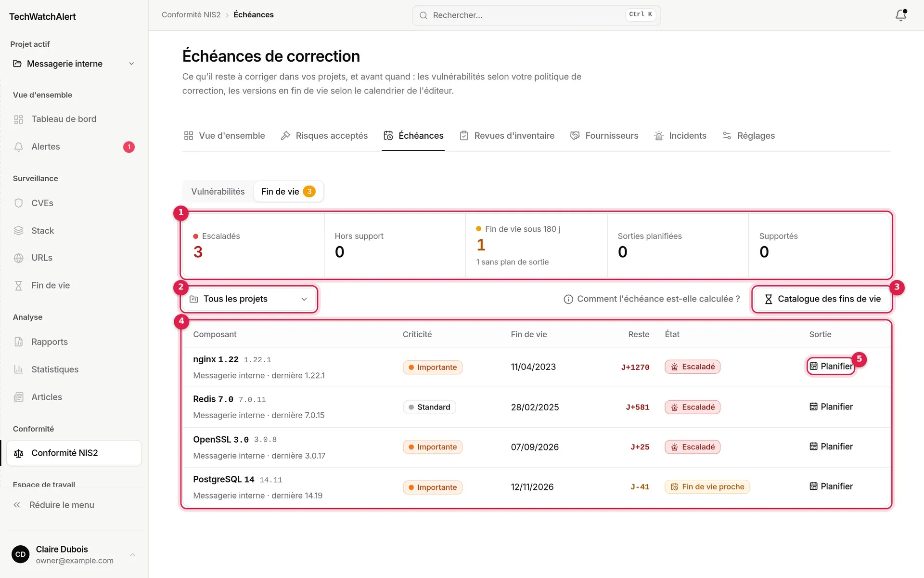924x578 pixels.
Task: Click the Tableau de bord grid icon
Action: click(18, 119)
